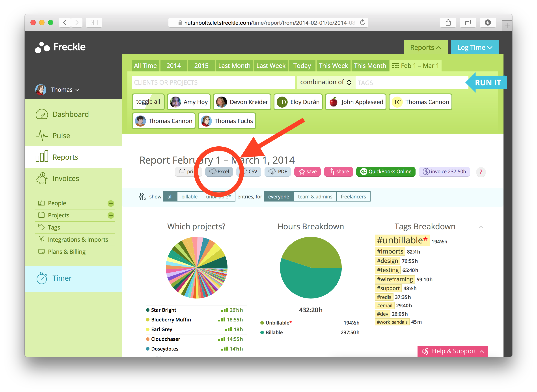Reload the page with the refresh icon
Viewport: 537px width, 392px height.
(362, 22)
